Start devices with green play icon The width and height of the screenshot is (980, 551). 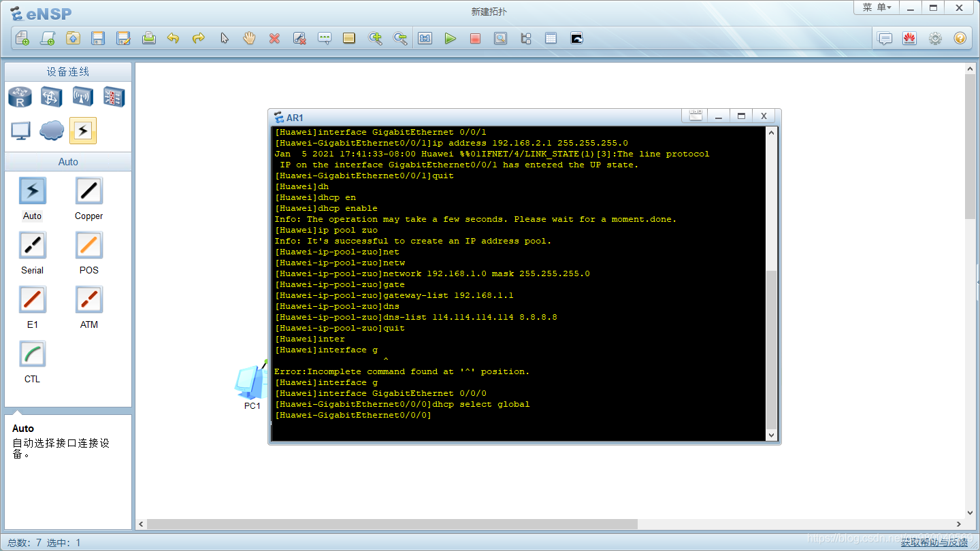[x=451, y=38]
